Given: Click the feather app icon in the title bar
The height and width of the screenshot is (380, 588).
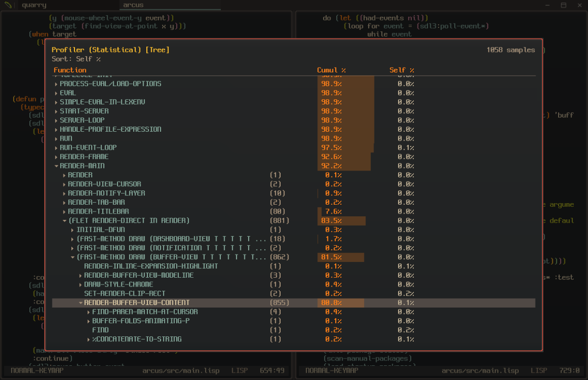Looking at the screenshot, I should (8, 5).
